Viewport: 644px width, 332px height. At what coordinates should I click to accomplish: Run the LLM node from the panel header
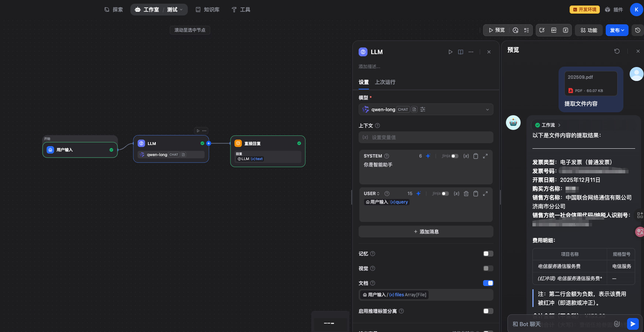[450, 52]
